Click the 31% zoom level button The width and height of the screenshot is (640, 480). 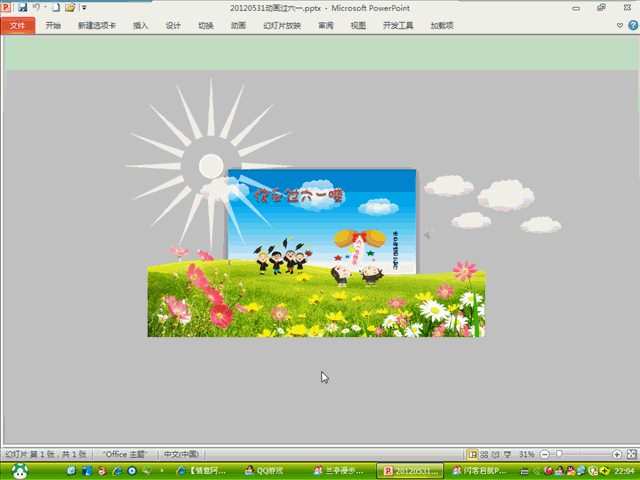point(526,454)
